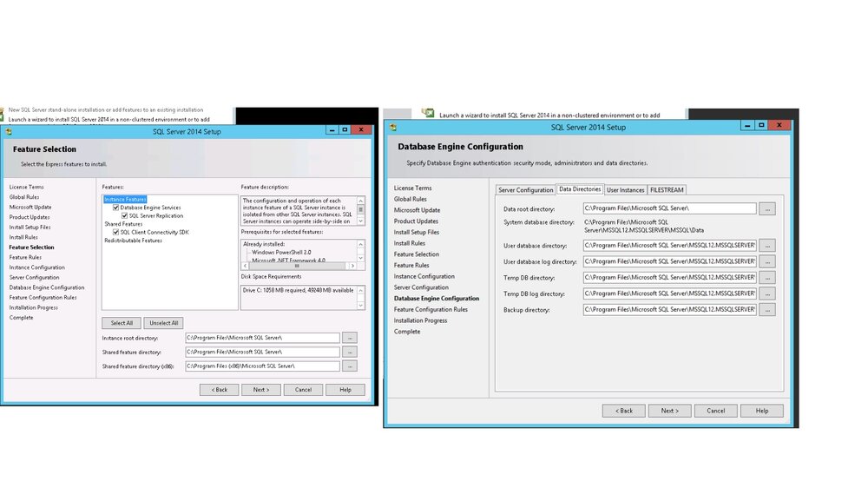Image resolution: width=868 pixels, height=488 pixels.
Task: Open the User Instances tab
Action: tap(626, 190)
